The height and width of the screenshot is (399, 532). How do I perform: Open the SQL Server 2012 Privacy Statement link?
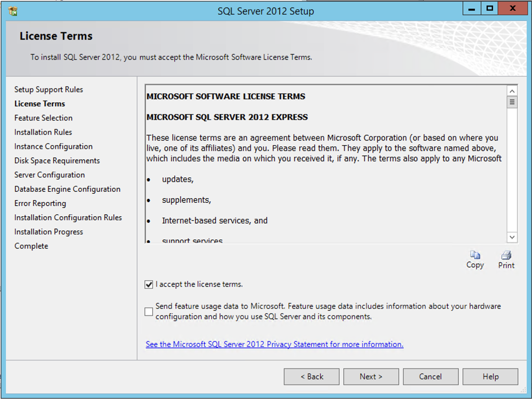coord(274,344)
